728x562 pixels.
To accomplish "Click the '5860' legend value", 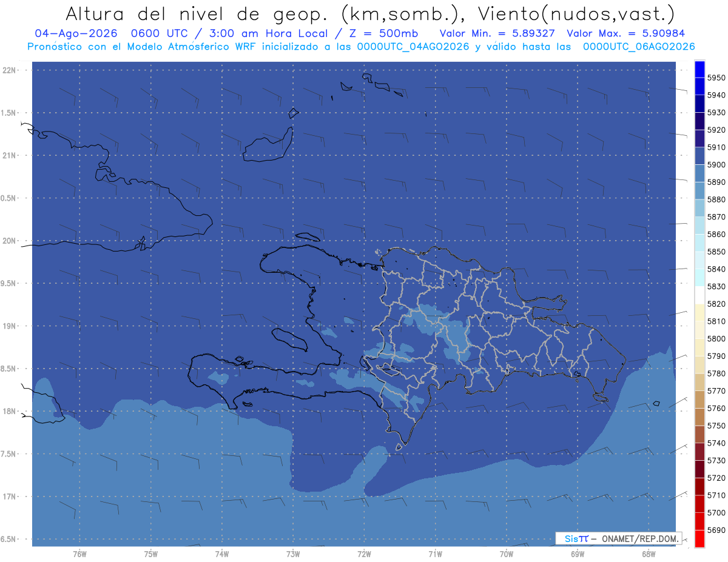I will [x=716, y=234].
